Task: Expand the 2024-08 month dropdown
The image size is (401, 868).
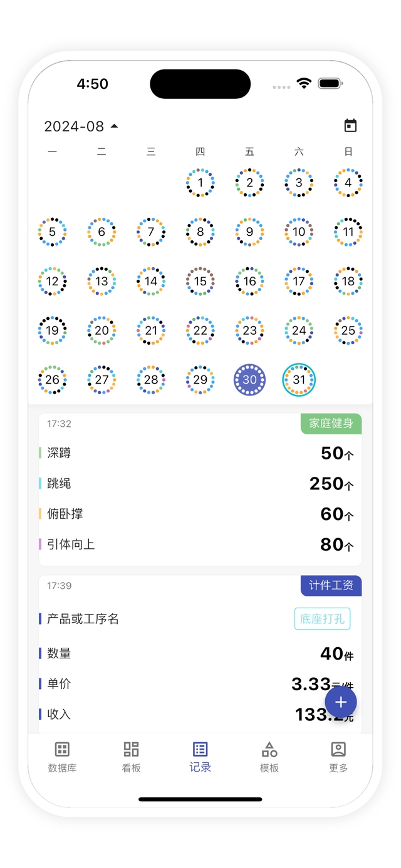Action: pos(81,126)
